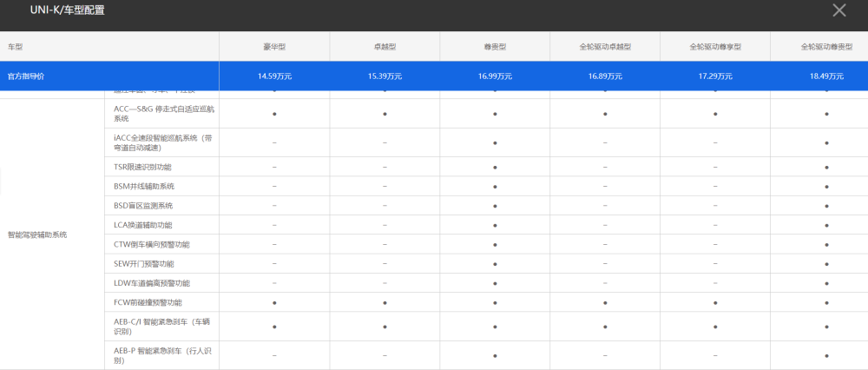This screenshot has width=868, height=370.
Task: Click the SEW dot under 全轮驱动尊贵型
Action: pyautogui.click(x=826, y=264)
